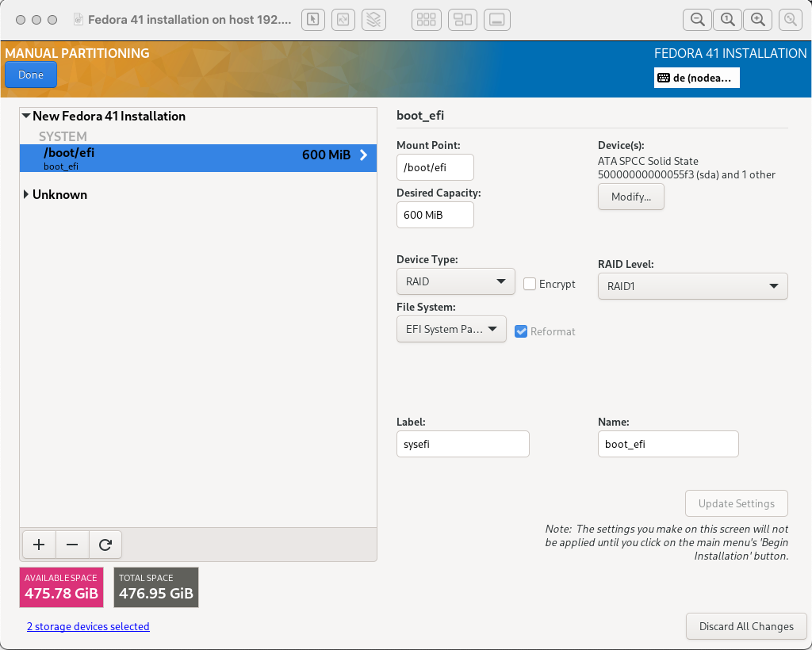Click the grid view icon in the title bar

point(426,20)
